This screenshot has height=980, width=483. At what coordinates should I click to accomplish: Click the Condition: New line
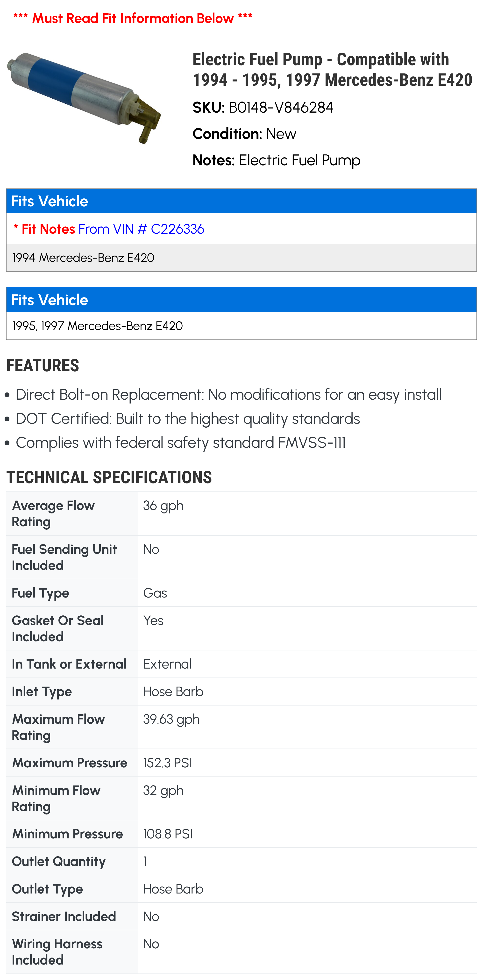pos(244,134)
